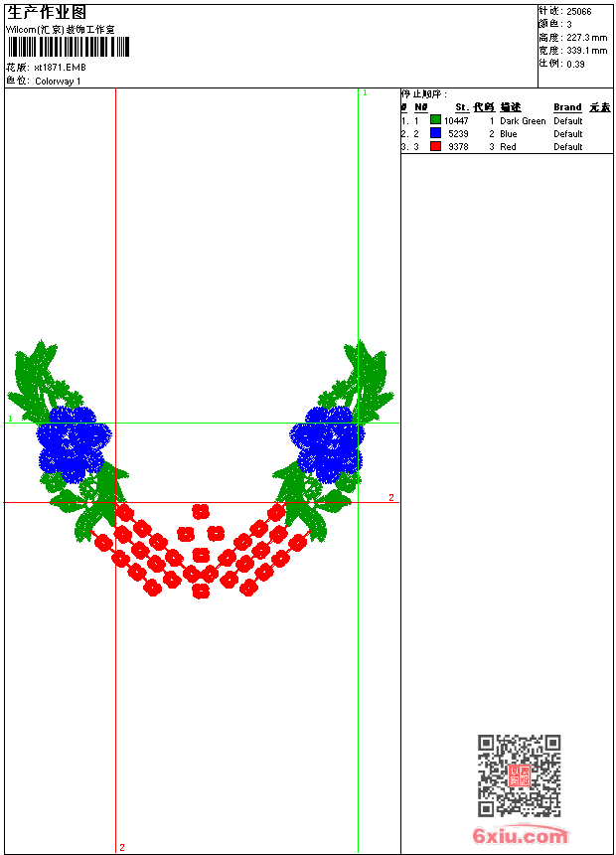The height and width of the screenshot is (855, 616).
Task: Click Default brand in the Red row
Action: pos(568,147)
